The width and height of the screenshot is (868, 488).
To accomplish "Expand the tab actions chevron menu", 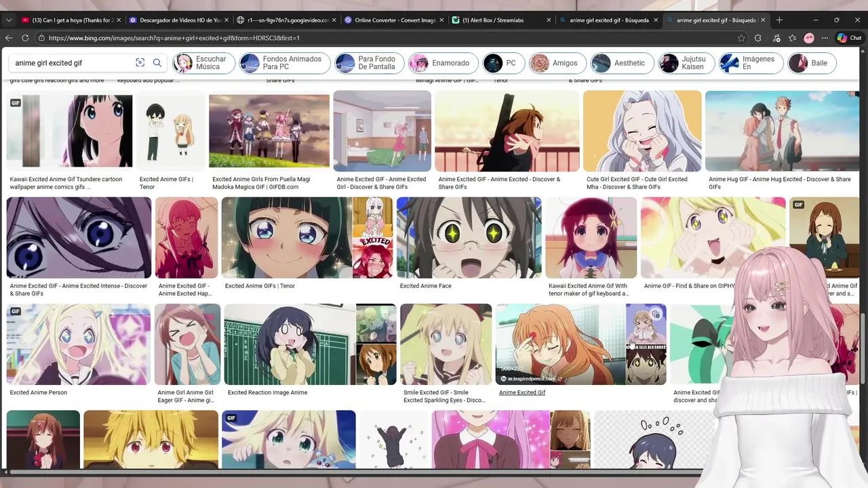I will coord(9,20).
